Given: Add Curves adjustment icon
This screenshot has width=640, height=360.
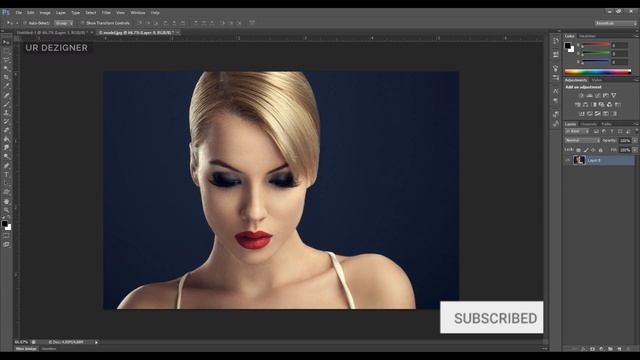Looking at the screenshot, I should tap(598, 96).
